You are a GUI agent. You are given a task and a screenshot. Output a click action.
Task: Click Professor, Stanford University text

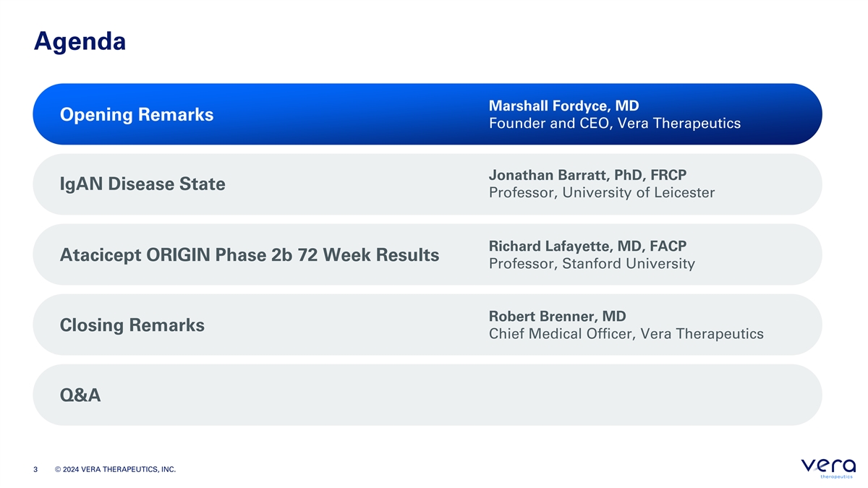pos(592,264)
